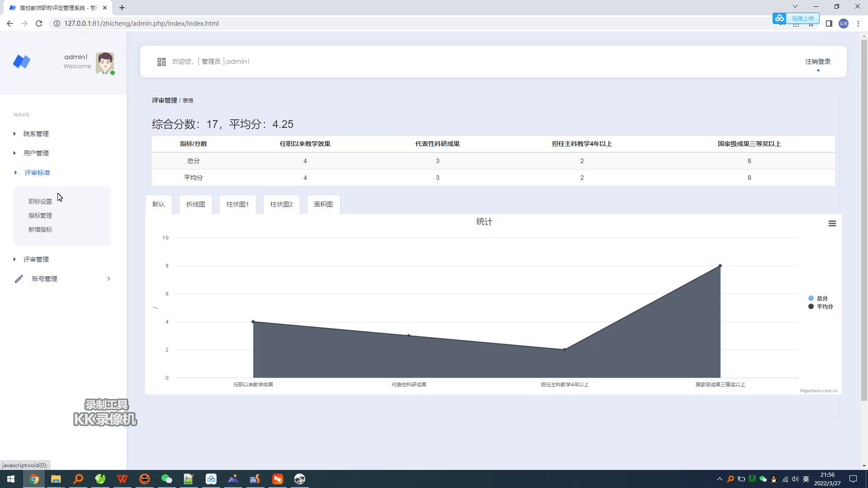
Task: Open 指标管理 submenu item
Action: 40,216
